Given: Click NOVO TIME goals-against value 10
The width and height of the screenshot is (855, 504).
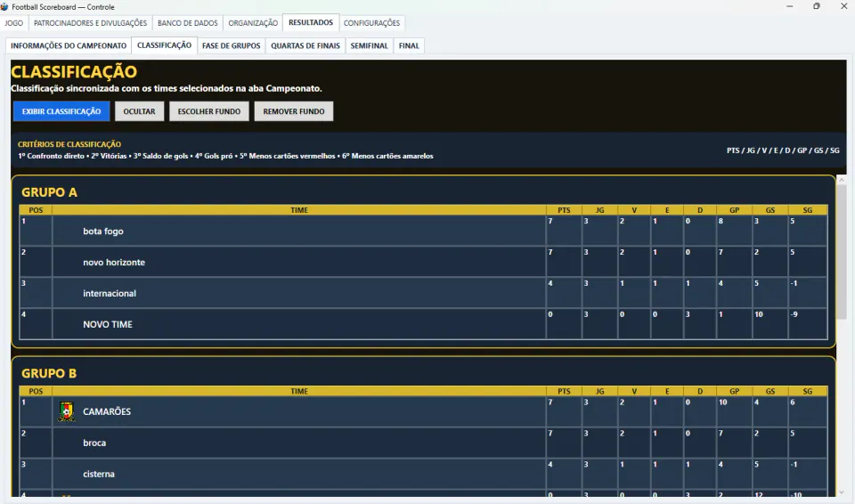Looking at the screenshot, I should tap(759, 314).
